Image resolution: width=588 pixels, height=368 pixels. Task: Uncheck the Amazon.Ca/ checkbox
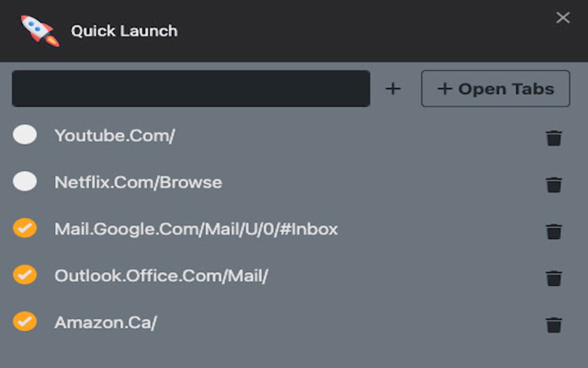[25, 321]
